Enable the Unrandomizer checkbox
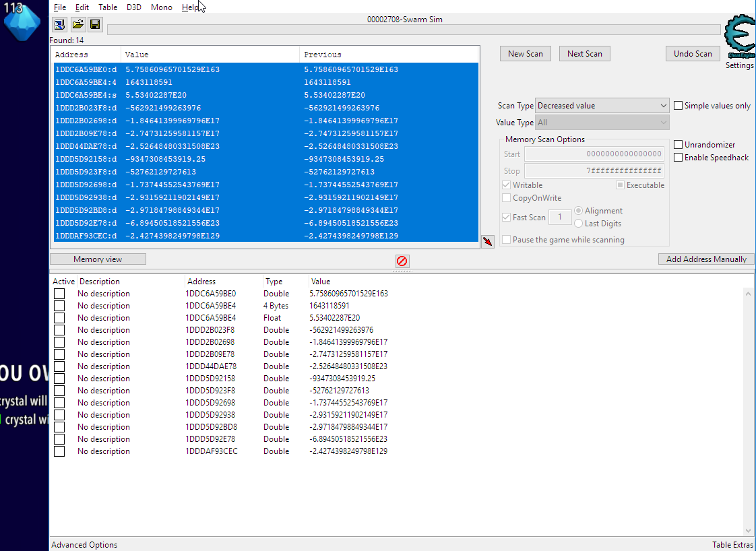 coord(679,145)
